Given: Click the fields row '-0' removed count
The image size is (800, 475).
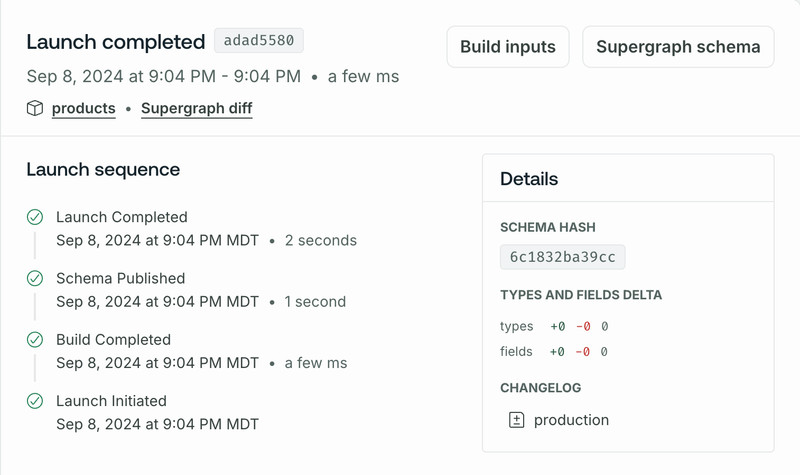Looking at the screenshot, I should coord(583,352).
